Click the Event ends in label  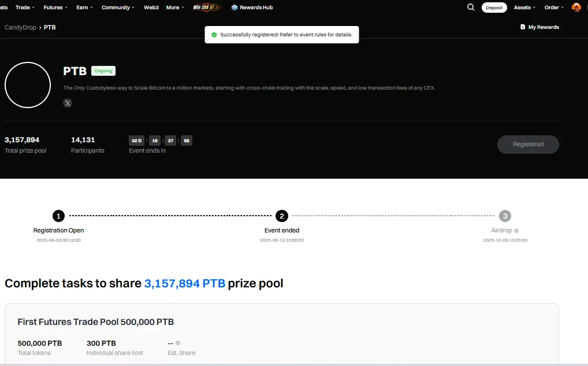click(x=147, y=150)
